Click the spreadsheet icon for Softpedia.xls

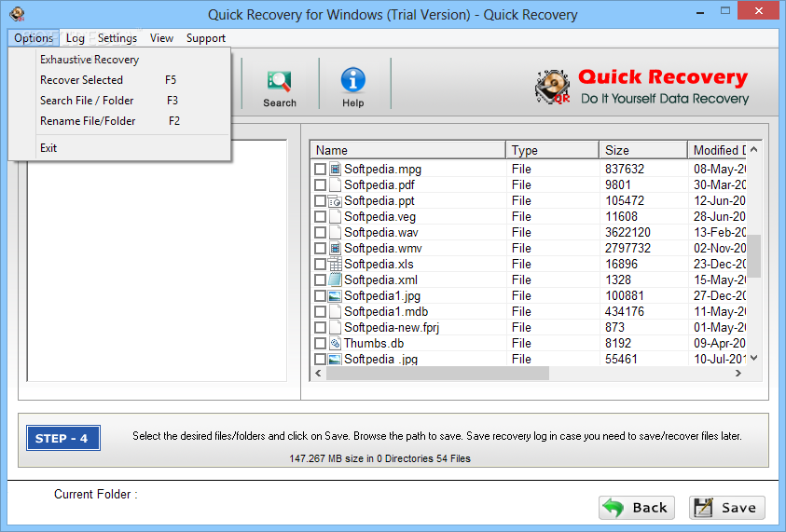pyautogui.click(x=335, y=264)
